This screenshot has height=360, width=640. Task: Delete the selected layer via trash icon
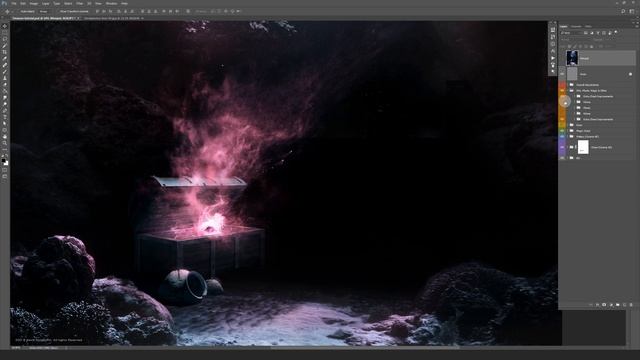point(631,304)
